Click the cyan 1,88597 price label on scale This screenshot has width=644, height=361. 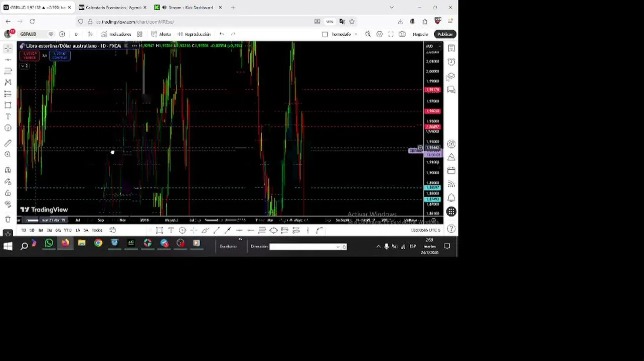click(432, 188)
